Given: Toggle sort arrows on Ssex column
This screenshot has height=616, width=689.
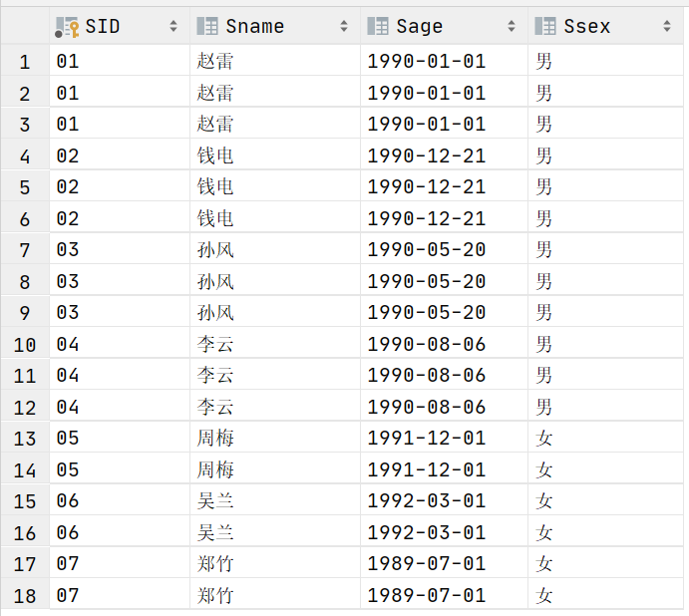Looking at the screenshot, I should point(667,26).
